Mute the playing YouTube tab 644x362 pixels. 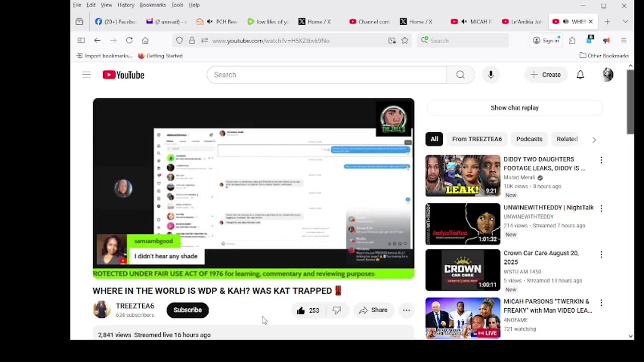(x=566, y=22)
